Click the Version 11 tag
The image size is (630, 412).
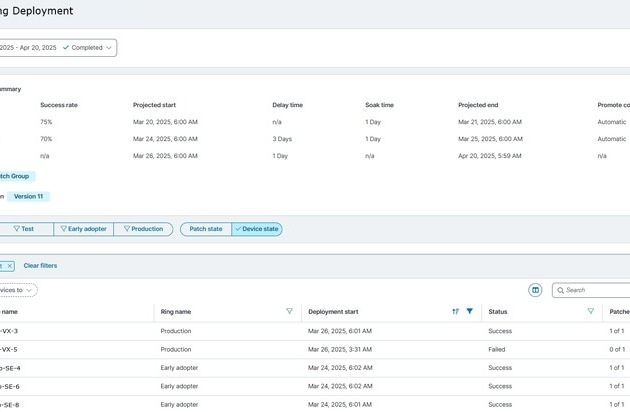[x=28, y=197]
